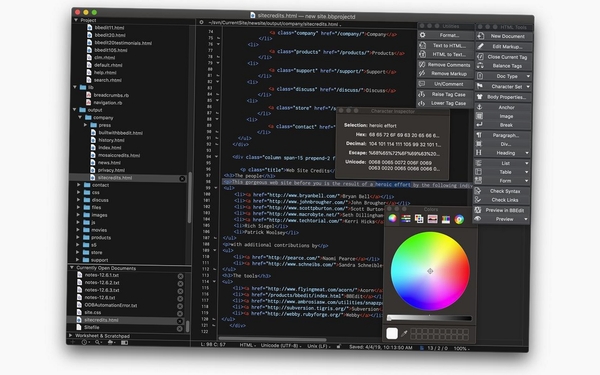The width and height of the screenshot is (600, 375).
Task: Select the color wheel tab in Colors
Action: click(393, 218)
